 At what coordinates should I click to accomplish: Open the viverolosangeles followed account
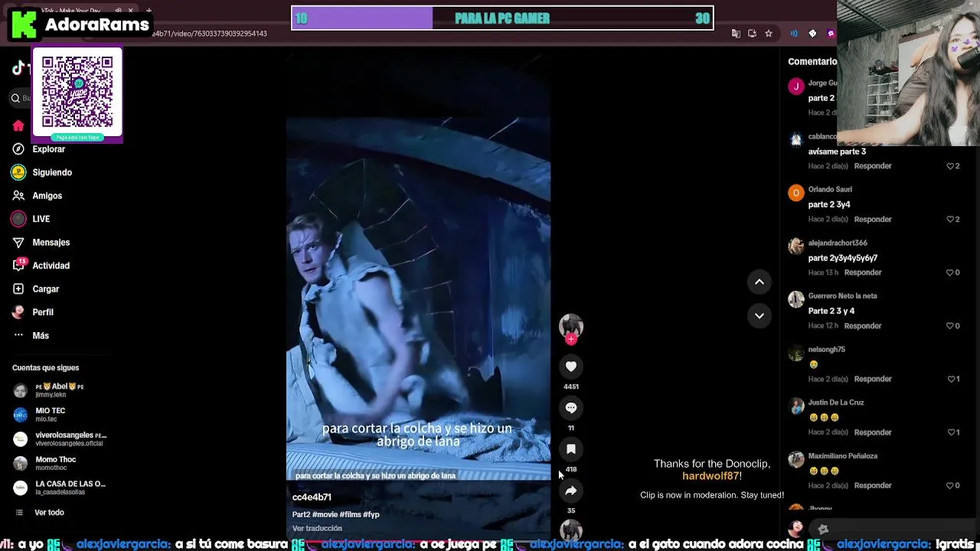coord(60,439)
